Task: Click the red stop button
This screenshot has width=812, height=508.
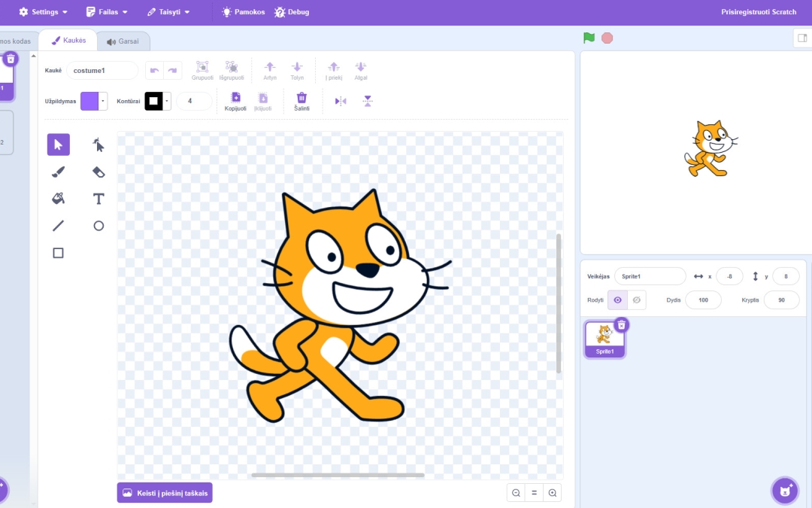Action: [607, 38]
